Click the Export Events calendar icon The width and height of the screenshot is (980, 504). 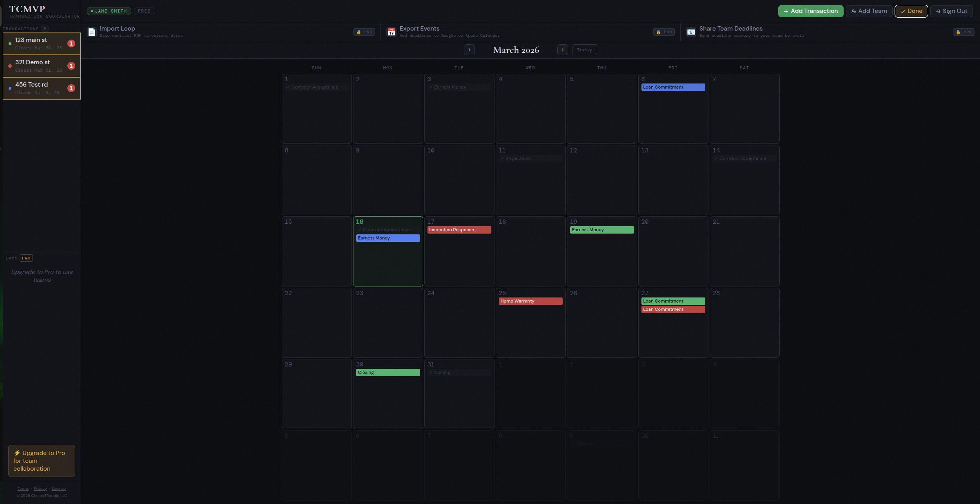tap(391, 32)
